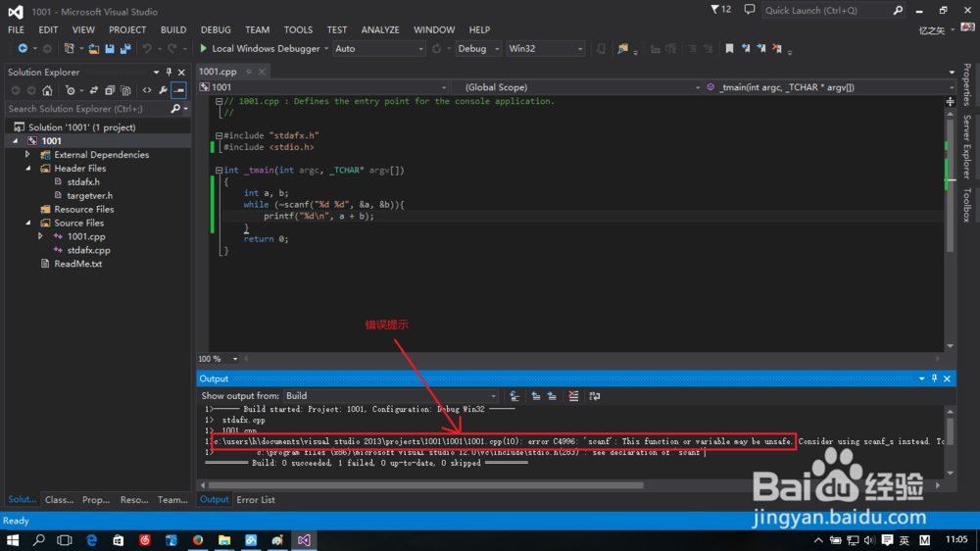Click Find in Files toolbar icon
Image resolution: width=980 pixels, height=551 pixels.
622,48
